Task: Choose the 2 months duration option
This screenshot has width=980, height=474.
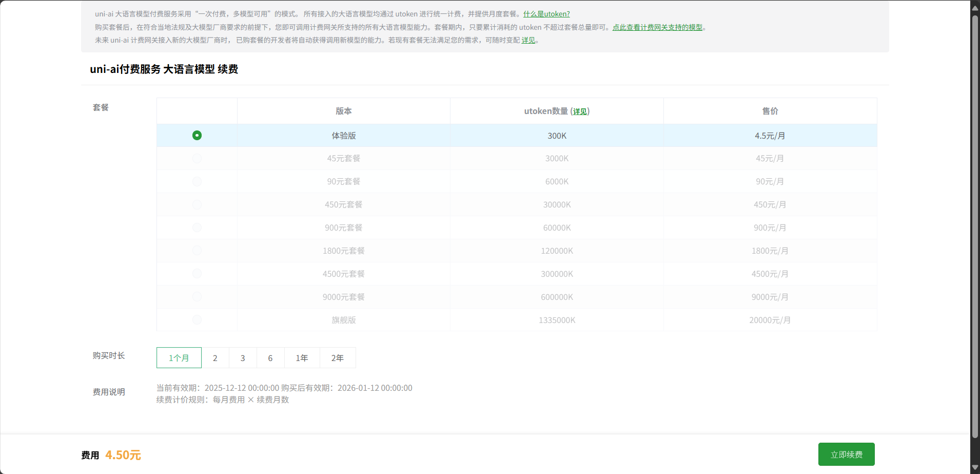Action: pyautogui.click(x=215, y=358)
